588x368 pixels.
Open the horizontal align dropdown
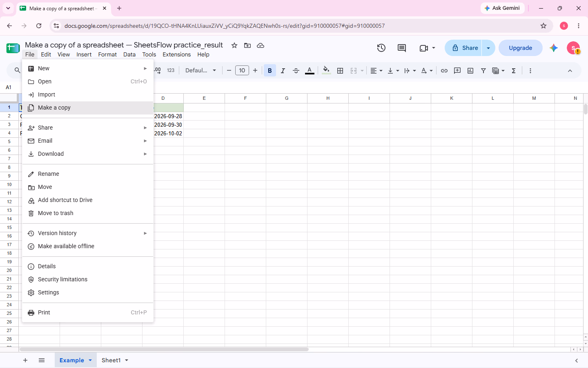coord(376,71)
